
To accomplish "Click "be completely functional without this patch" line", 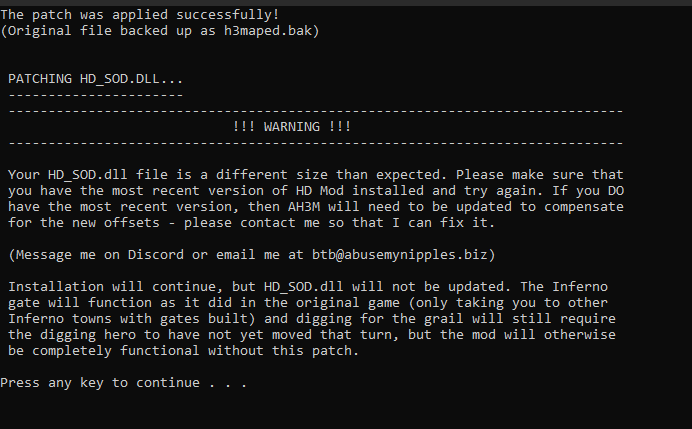I will pyautogui.click(x=184, y=350).
